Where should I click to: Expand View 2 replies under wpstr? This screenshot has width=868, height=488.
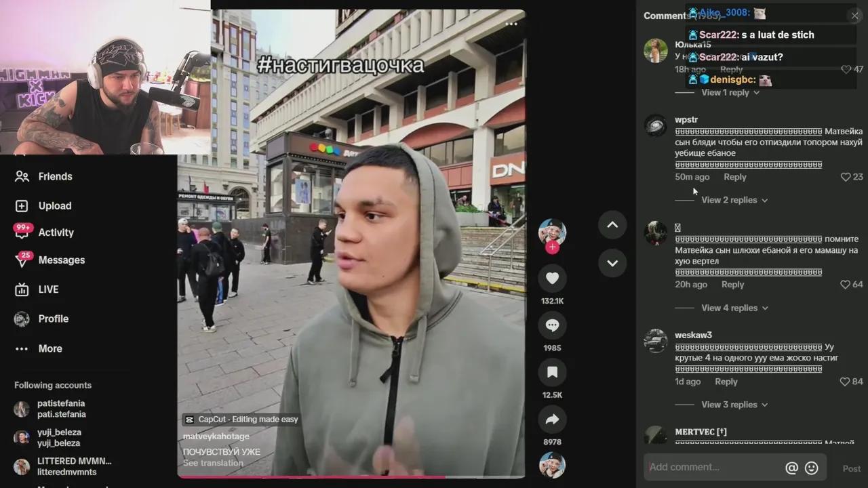click(x=734, y=200)
